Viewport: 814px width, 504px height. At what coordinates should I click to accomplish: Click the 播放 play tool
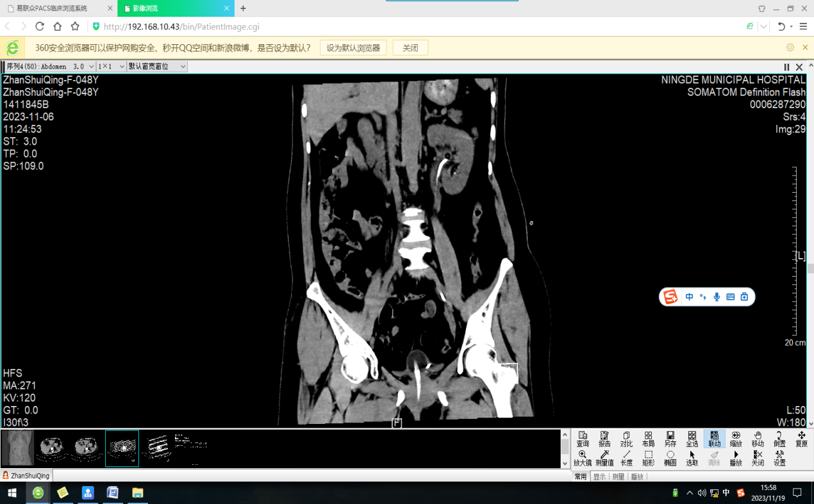click(736, 459)
